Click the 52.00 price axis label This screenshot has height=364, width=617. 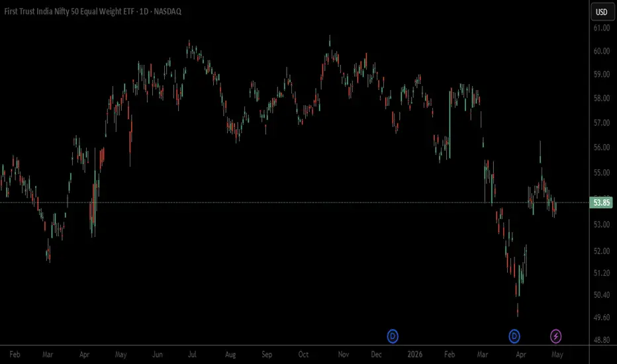click(602, 251)
